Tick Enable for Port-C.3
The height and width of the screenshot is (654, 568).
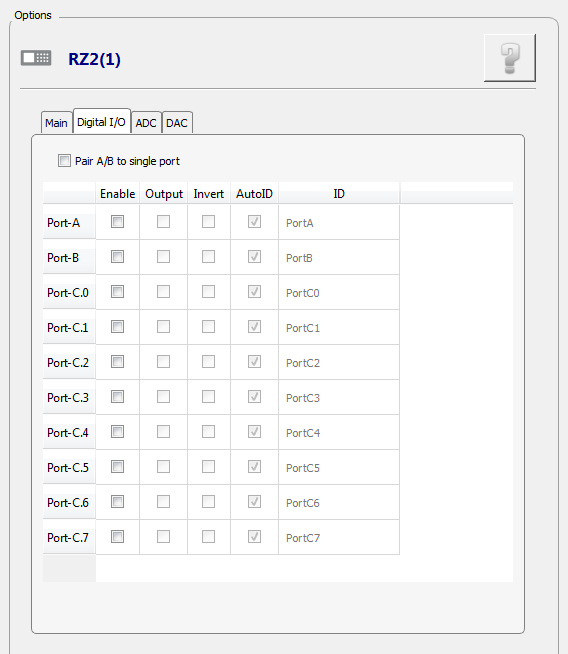pyautogui.click(x=118, y=397)
